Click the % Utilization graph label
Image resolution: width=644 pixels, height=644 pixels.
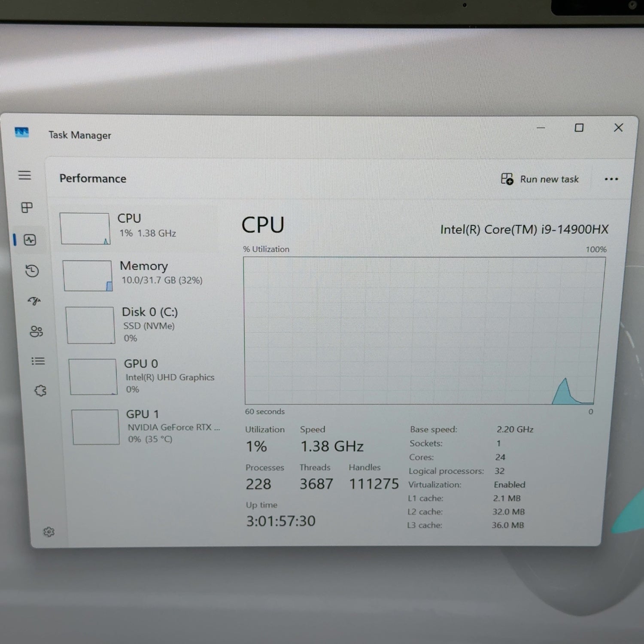click(266, 249)
